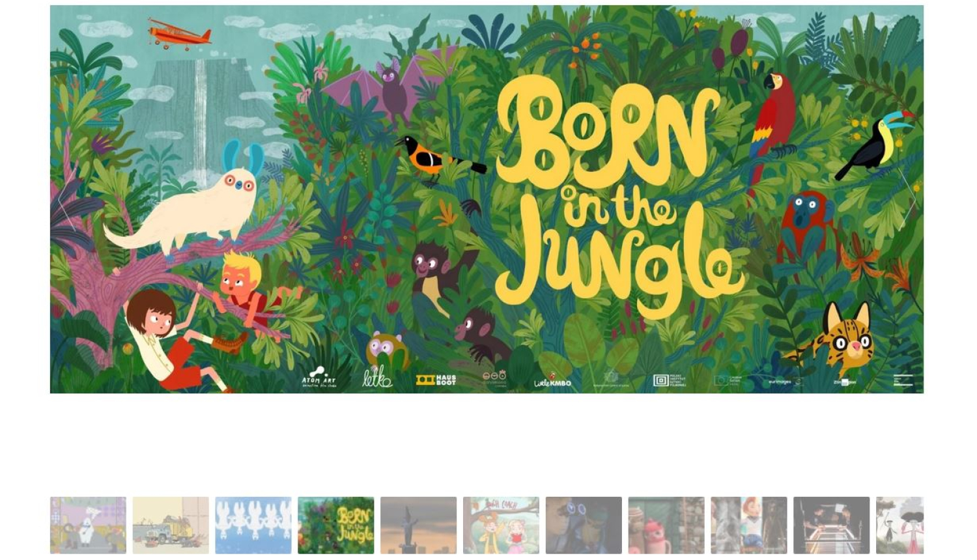Go to previous slide with left arrow
Screen dimensions: 977x560
tap(66, 200)
